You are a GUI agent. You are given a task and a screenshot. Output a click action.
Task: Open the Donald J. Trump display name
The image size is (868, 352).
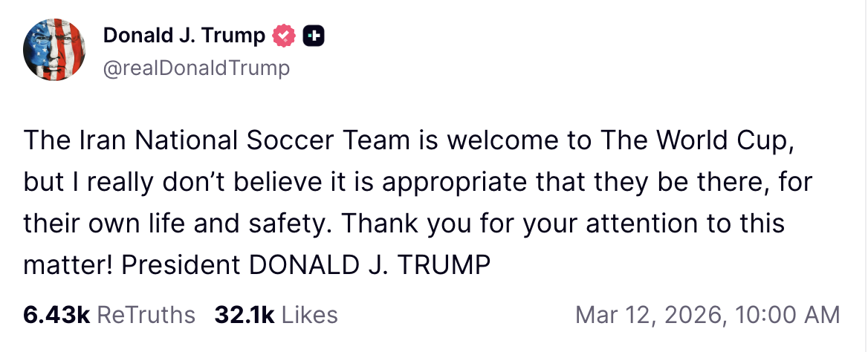tap(184, 35)
